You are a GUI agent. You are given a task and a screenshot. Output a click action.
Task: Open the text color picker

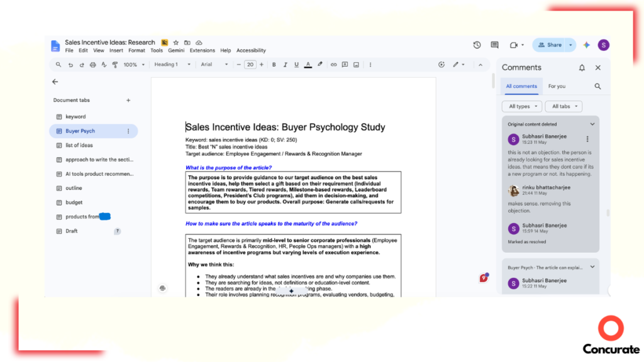click(x=308, y=65)
